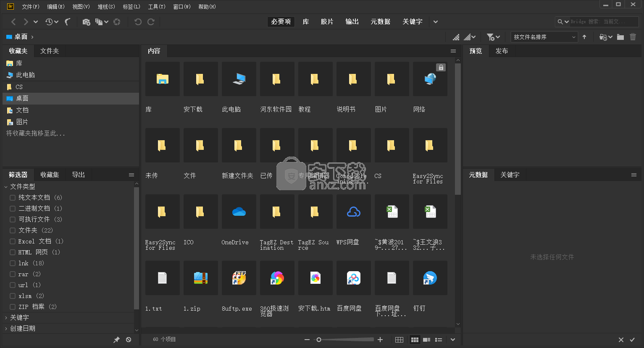This screenshot has width=644, height=348.
Task: Click the thumbnail size slider handle
Action: [x=319, y=340]
